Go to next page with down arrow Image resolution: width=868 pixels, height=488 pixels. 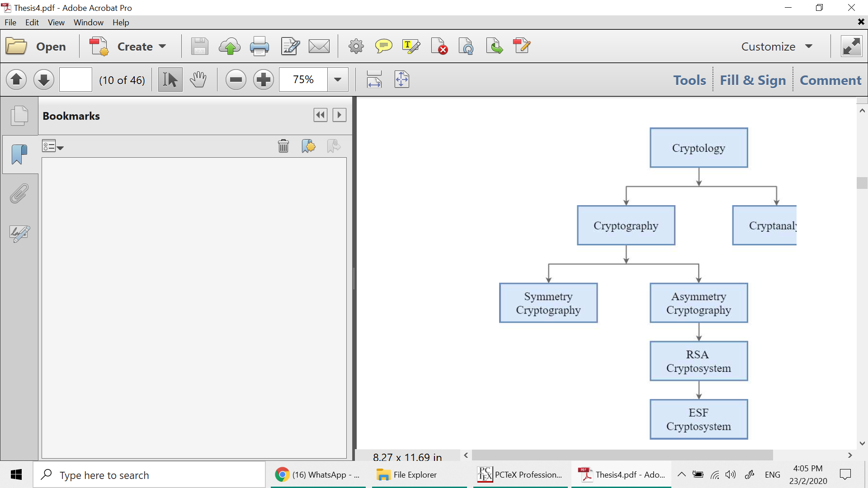pyautogui.click(x=44, y=80)
